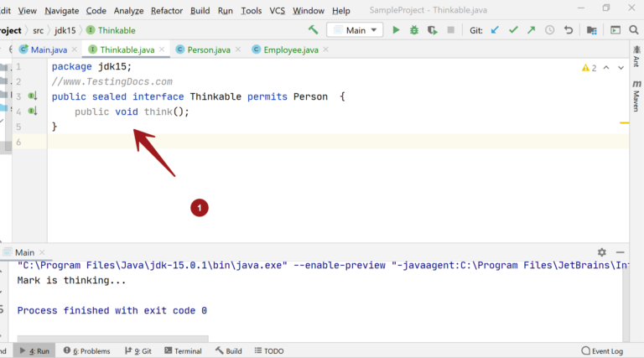
Task: Click the warnings indicator showing 2 problems
Action: click(589, 68)
